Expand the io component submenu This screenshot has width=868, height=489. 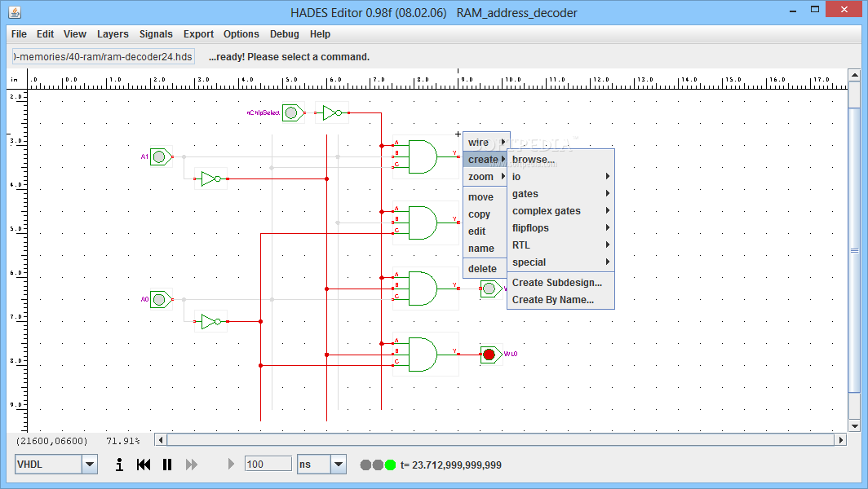pos(560,177)
